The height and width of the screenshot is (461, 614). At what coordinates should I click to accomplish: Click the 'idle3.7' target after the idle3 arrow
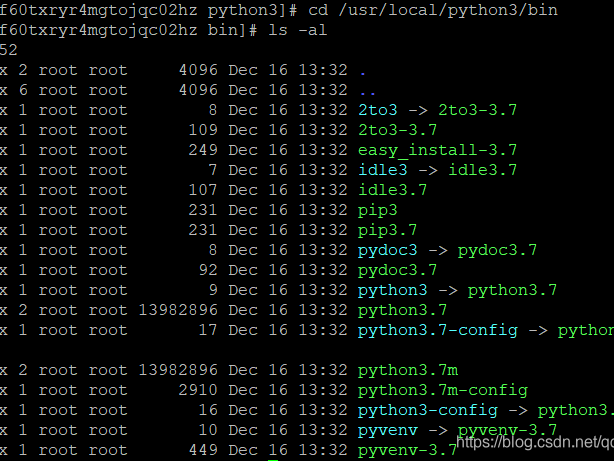483,170
